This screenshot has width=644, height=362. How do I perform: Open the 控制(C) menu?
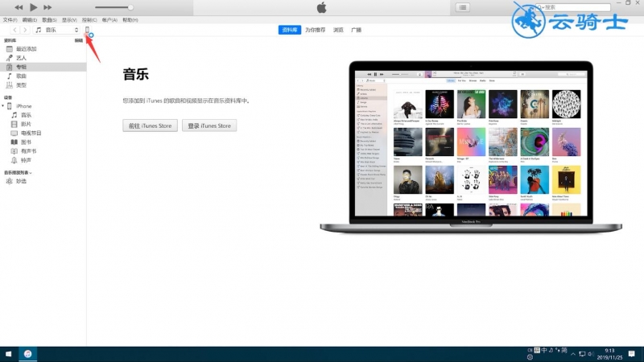89,19
